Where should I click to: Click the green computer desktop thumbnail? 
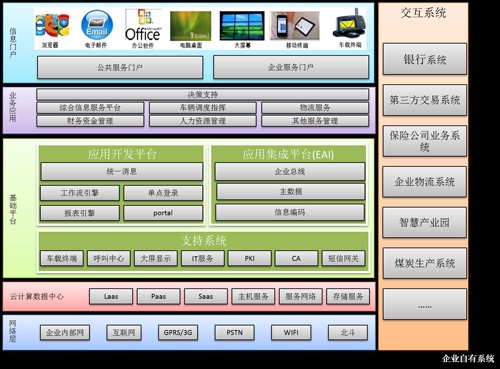coord(190,26)
